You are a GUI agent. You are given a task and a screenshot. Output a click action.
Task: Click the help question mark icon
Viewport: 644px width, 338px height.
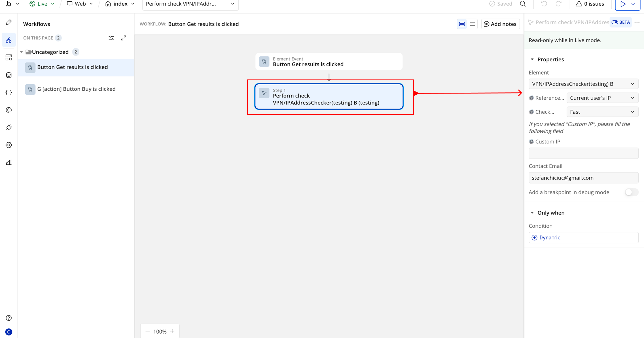[x=9, y=318]
